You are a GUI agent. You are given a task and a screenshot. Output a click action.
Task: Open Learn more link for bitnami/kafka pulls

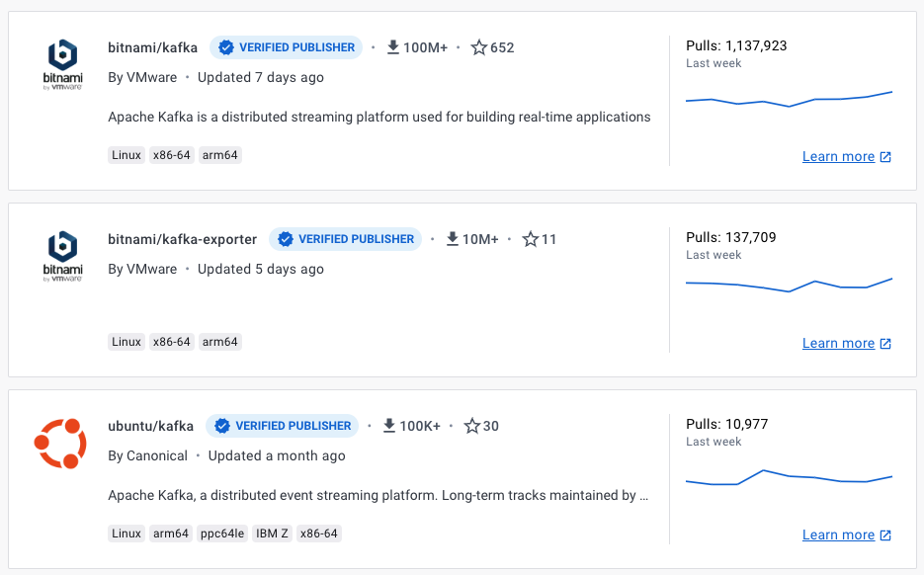point(838,157)
